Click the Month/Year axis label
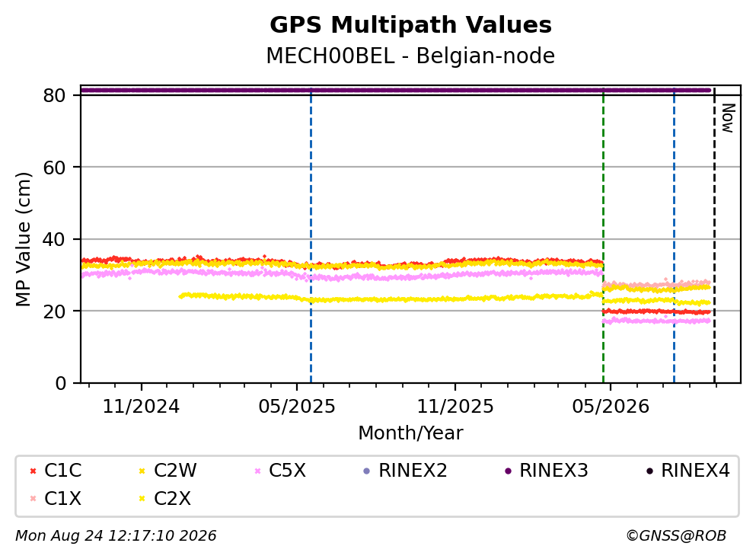 click(411, 433)
